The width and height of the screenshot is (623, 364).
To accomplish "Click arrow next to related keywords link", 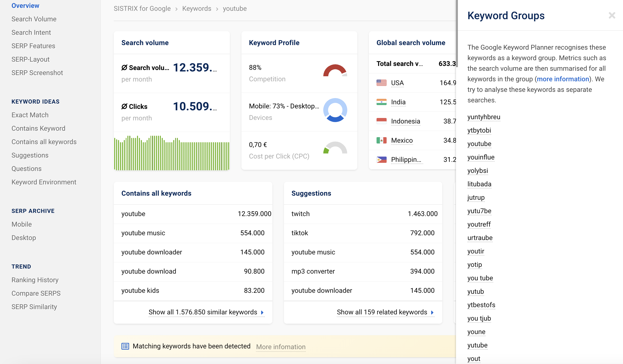I will (x=432, y=312).
